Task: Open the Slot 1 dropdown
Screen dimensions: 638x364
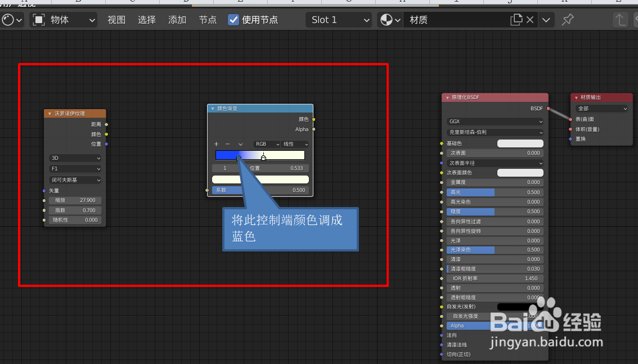Action: [x=338, y=19]
